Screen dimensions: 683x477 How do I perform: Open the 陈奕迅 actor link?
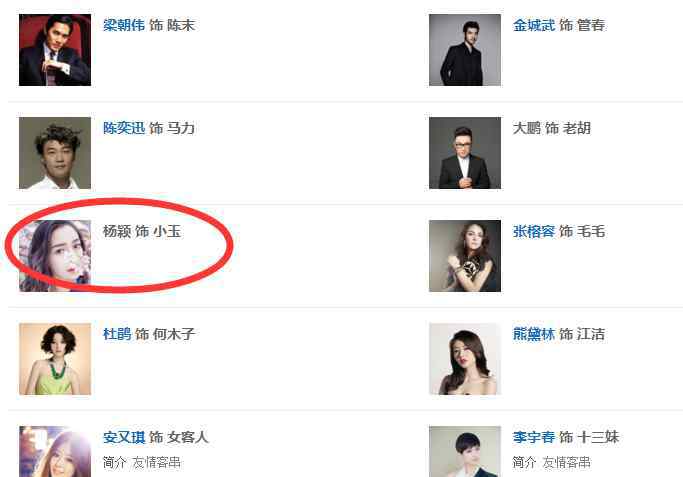(x=124, y=128)
